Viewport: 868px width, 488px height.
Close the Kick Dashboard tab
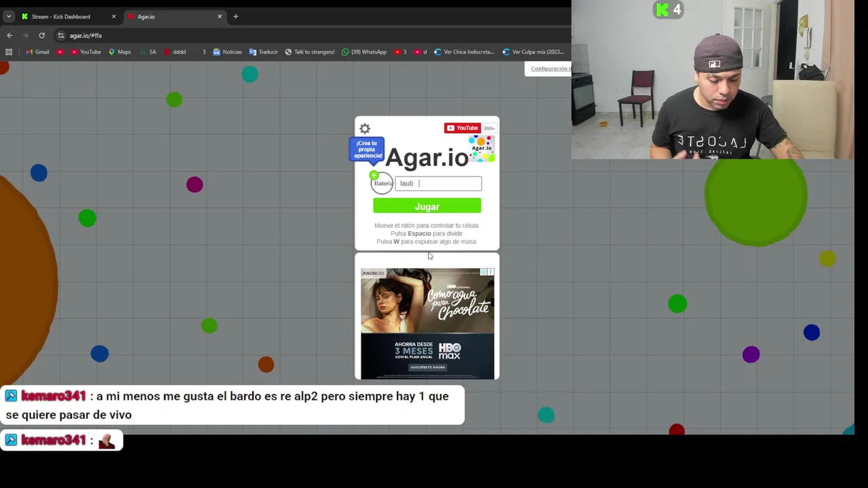(114, 16)
